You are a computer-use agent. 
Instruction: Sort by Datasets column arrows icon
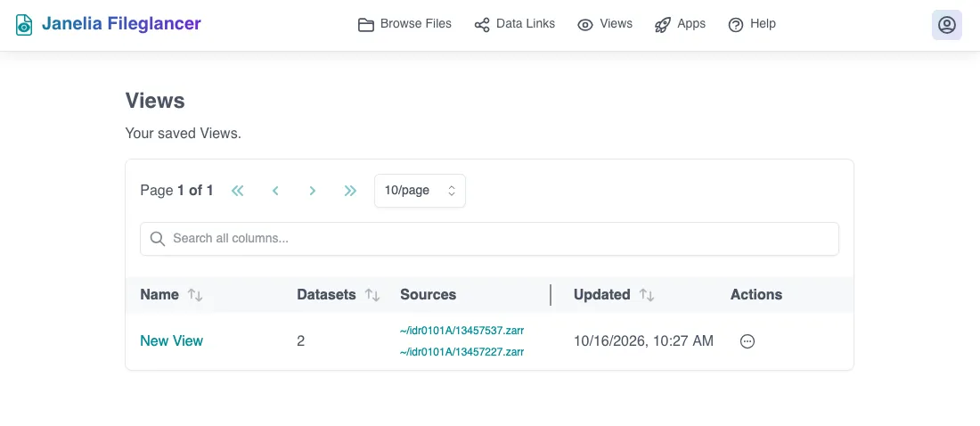(x=372, y=295)
